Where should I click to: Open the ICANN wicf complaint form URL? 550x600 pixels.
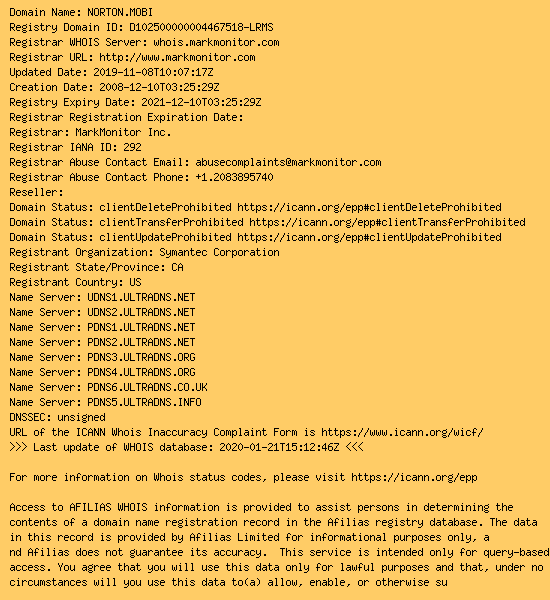(x=402, y=432)
